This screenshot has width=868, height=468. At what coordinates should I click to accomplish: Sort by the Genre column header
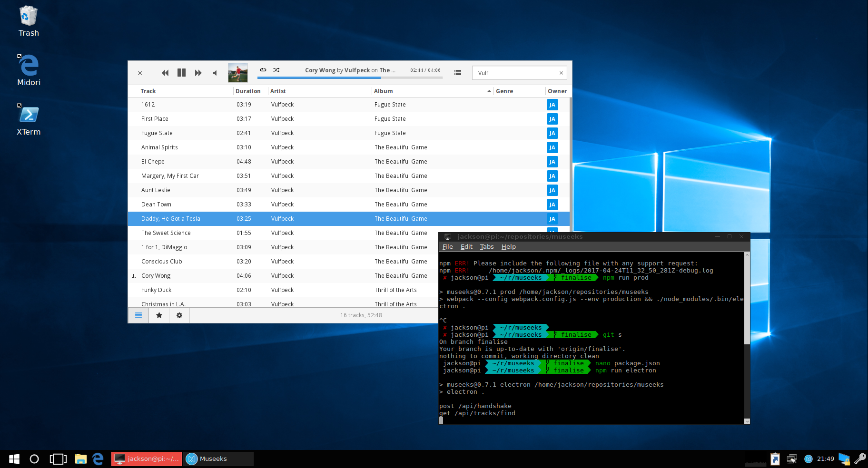point(504,91)
